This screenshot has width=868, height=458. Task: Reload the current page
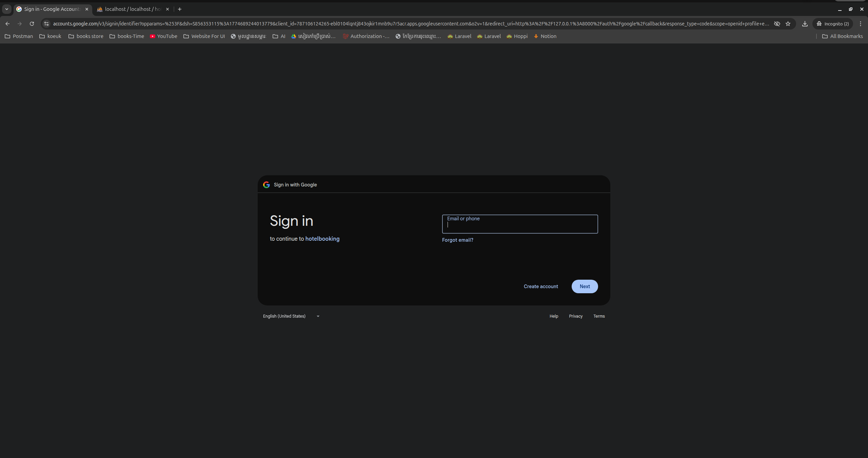click(x=32, y=24)
